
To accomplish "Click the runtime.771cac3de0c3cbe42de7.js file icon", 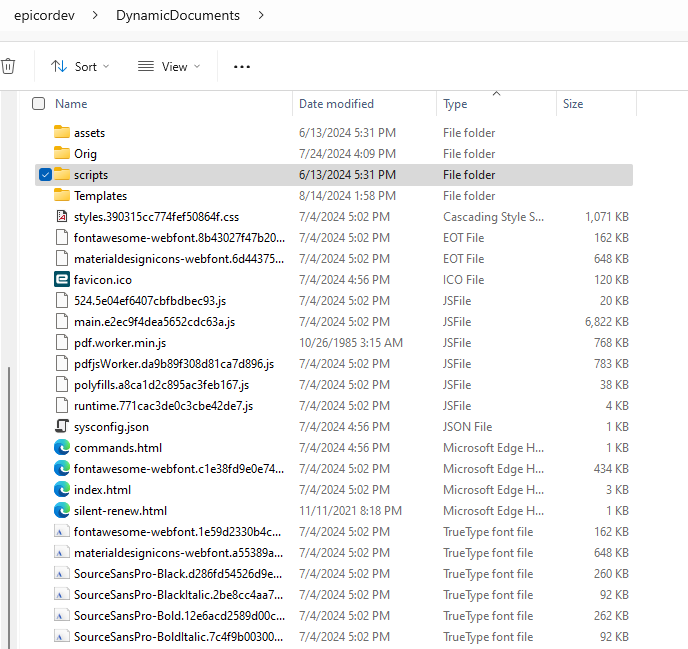I will coord(62,405).
